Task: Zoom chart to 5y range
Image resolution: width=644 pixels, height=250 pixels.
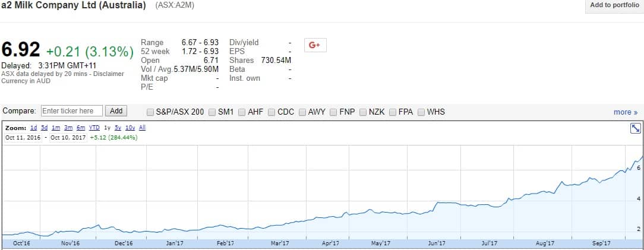Action: tap(118, 128)
